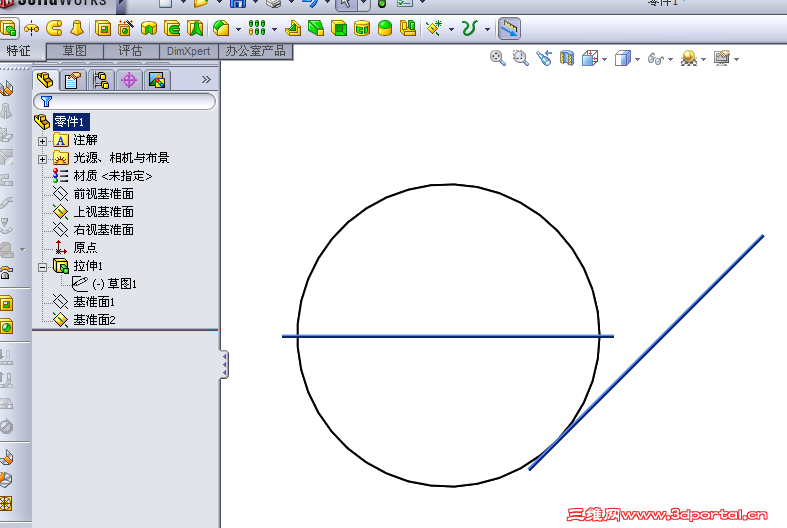787x528 pixels.
Task: Open the Hole Wizard tool
Action: click(125, 28)
